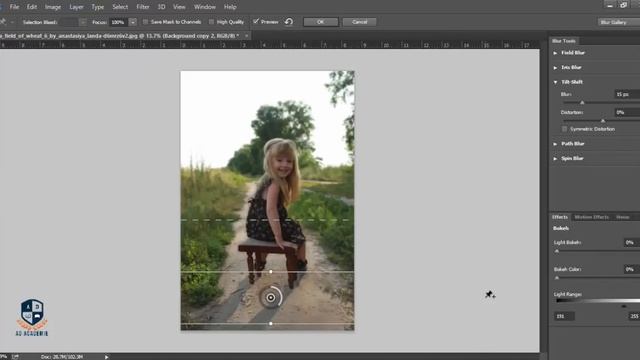Image resolution: width=640 pixels, height=360 pixels.
Task: Open the Help menu
Action: click(230, 7)
